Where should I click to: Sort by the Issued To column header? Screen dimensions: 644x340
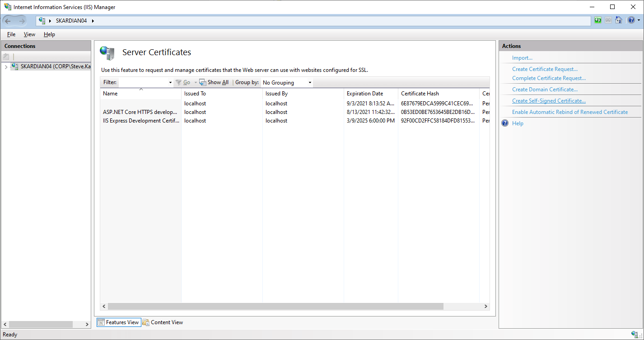coord(222,94)
